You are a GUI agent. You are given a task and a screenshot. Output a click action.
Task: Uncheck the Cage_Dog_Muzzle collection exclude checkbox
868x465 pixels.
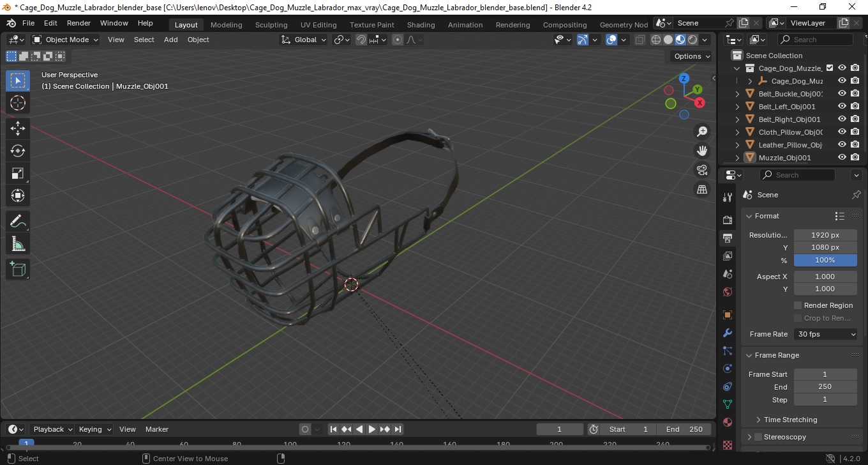(x=830, y=68)
